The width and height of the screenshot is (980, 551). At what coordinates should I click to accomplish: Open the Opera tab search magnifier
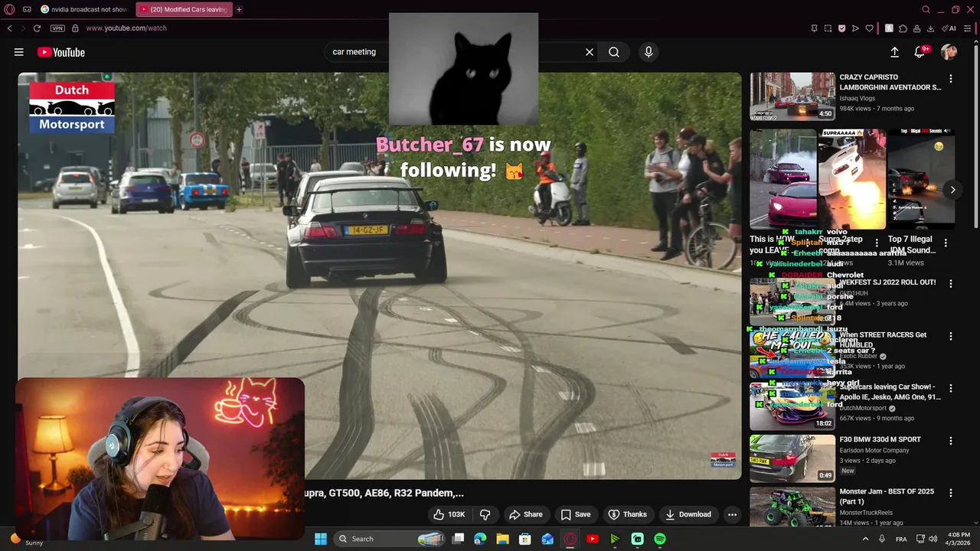click(x=926, y=9)
